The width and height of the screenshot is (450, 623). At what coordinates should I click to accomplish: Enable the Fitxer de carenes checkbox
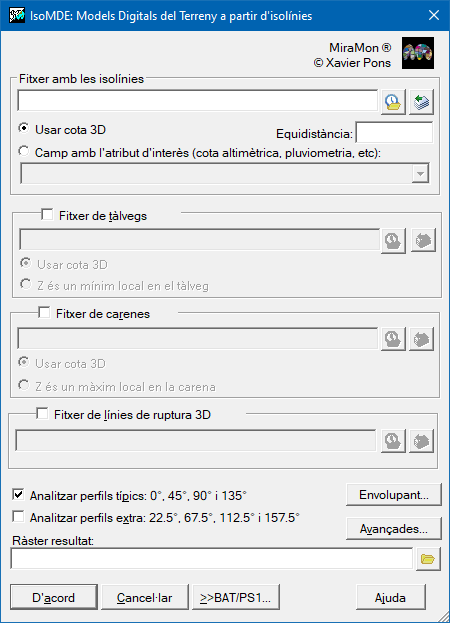(x=44, y=313)
